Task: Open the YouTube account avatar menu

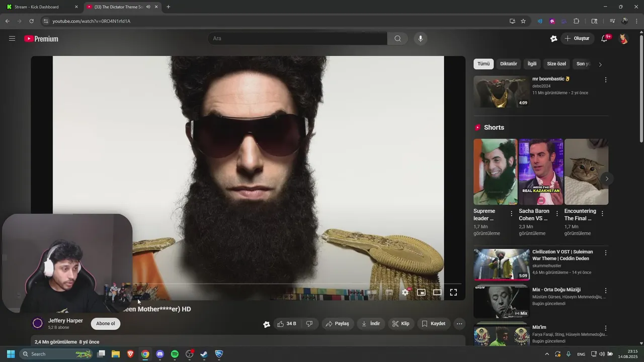Action: pyautogui.click(x=623, y=39)
